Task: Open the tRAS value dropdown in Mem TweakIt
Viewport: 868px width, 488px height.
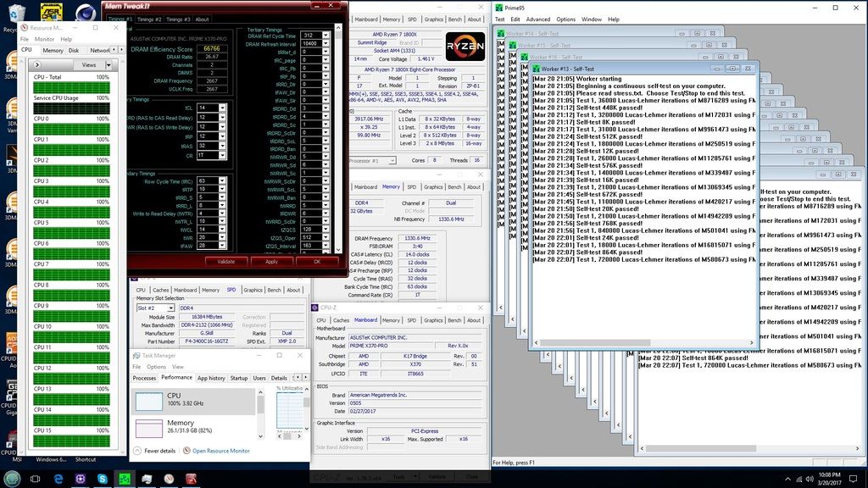Action: (x=222, y=146)
